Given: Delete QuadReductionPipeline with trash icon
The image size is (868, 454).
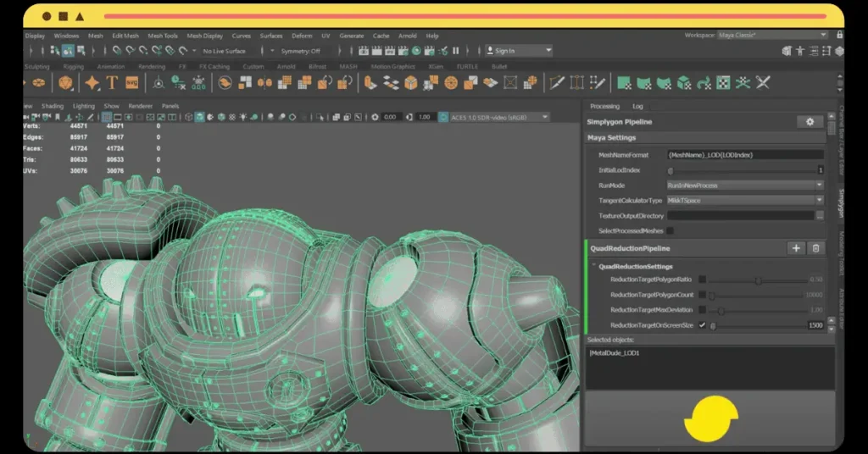Looking at the screenshot, I should 815,248.
